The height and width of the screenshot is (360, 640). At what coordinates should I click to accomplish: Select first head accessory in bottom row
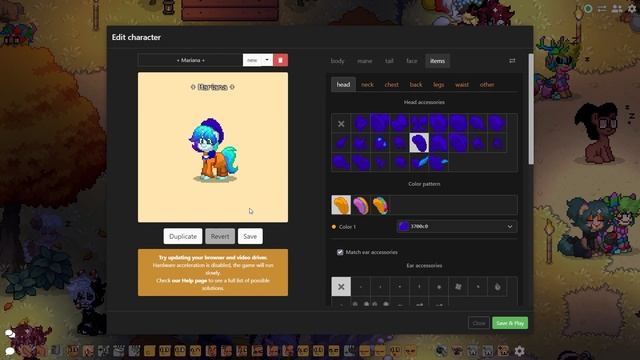coord(341,162)
